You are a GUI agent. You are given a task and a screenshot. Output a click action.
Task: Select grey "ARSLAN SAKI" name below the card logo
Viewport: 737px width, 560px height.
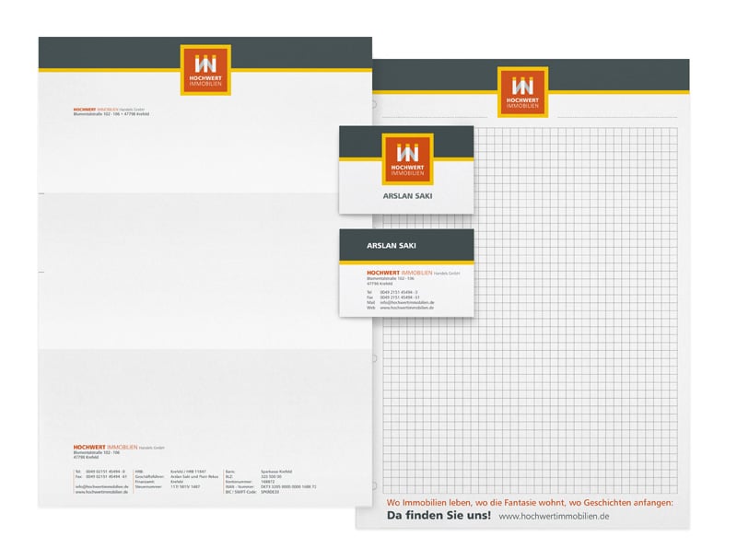(x=407, y=196)
